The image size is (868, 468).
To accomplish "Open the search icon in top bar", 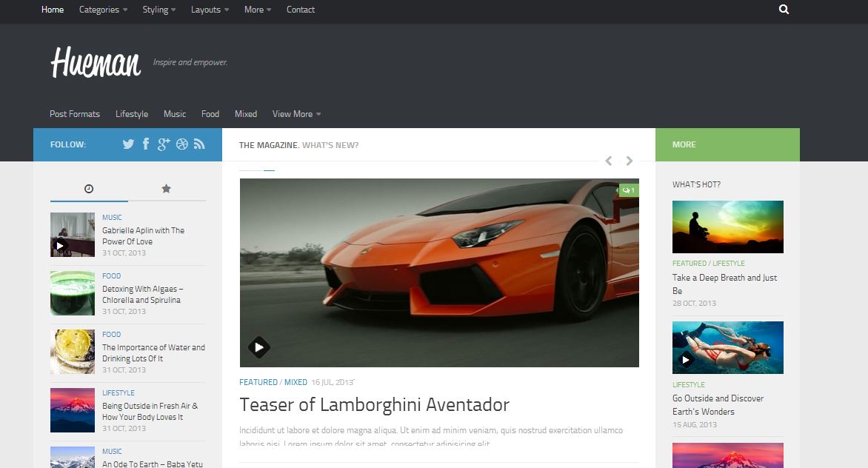I will click(784, 10).
